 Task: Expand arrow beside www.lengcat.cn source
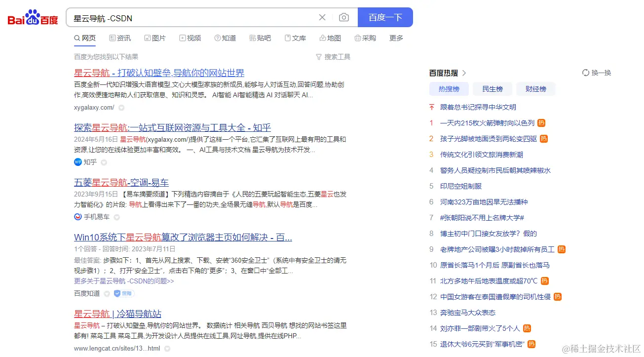click(167, 349)
